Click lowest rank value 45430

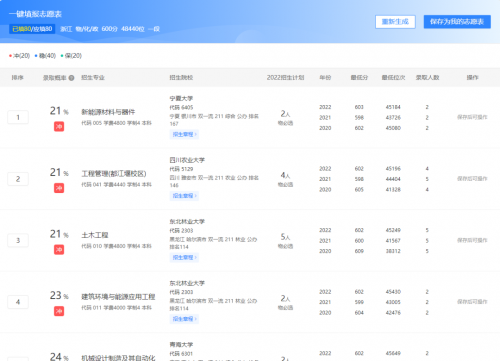coord(393,292)
